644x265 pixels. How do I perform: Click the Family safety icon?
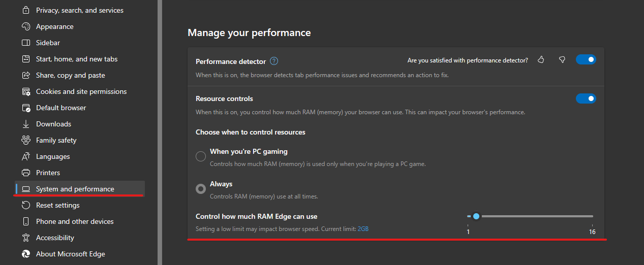coord(26,140)
